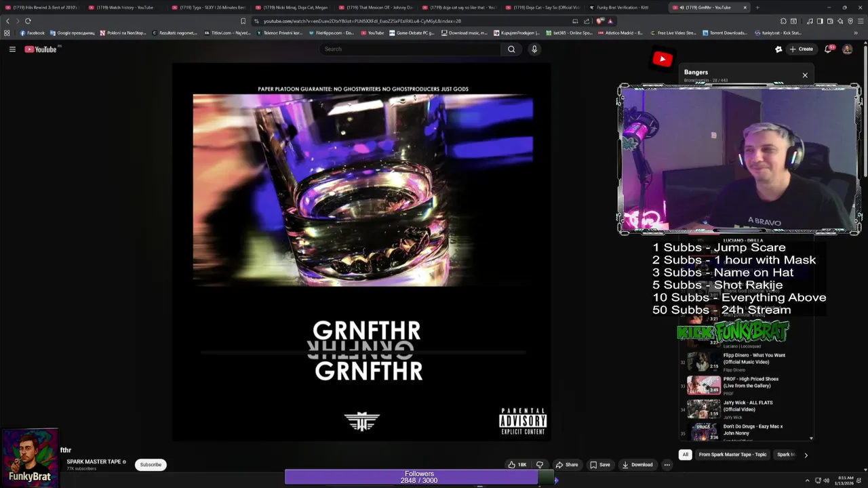This screenshot has width=868, height=488.
Task: Click the bookmark icon left of the address
Action: click(x=243, y=21)
